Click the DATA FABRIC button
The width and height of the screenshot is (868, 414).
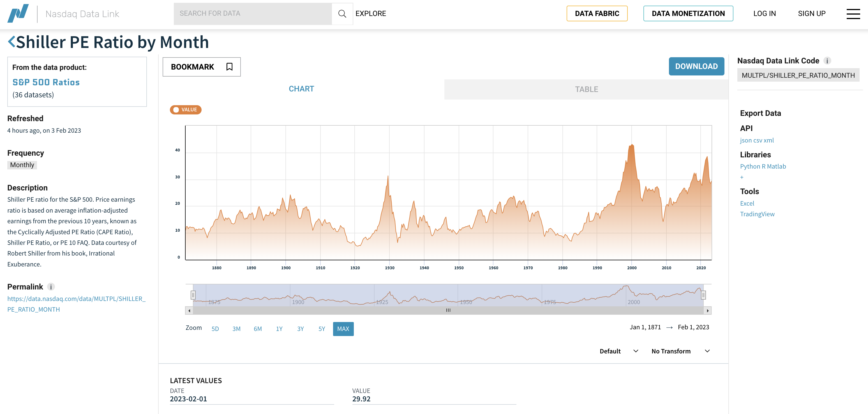(x=597, y=14)
